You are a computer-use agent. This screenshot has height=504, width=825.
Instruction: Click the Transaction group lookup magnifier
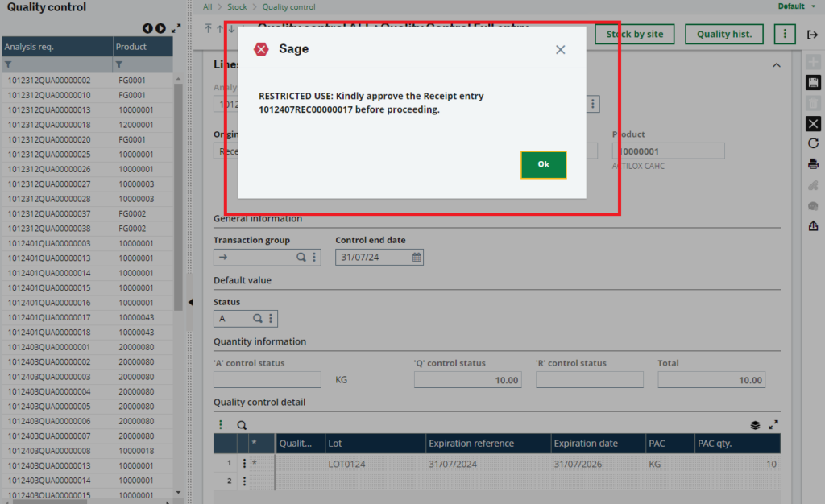(x=301, y=257)
